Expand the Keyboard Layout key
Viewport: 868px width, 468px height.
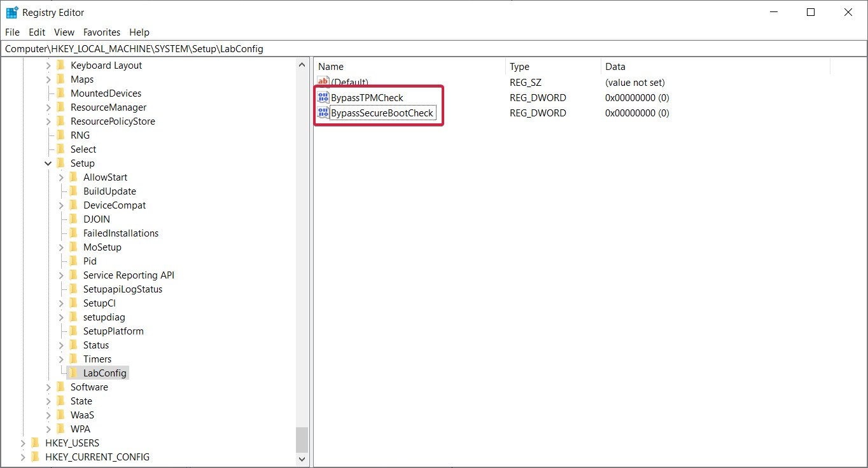[48, 65]
